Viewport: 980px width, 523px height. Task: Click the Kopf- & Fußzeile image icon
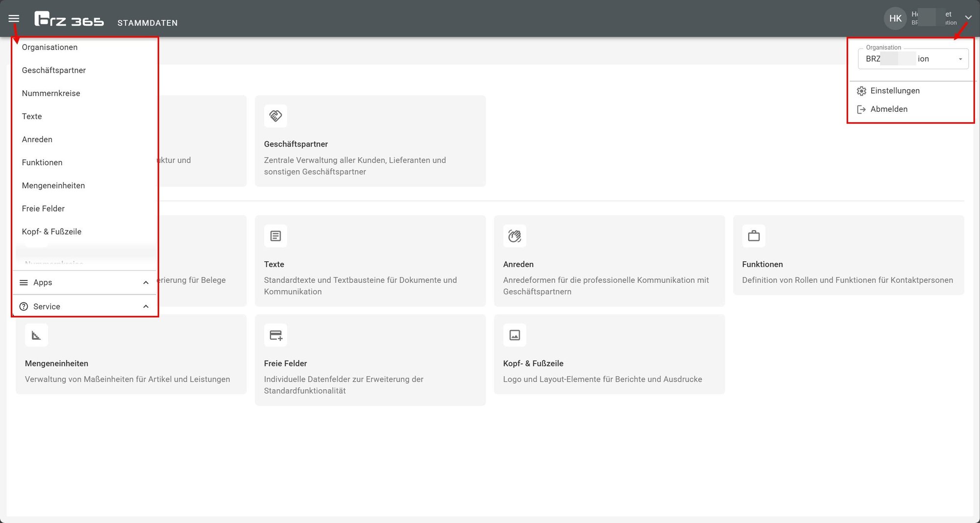(514, 335)
